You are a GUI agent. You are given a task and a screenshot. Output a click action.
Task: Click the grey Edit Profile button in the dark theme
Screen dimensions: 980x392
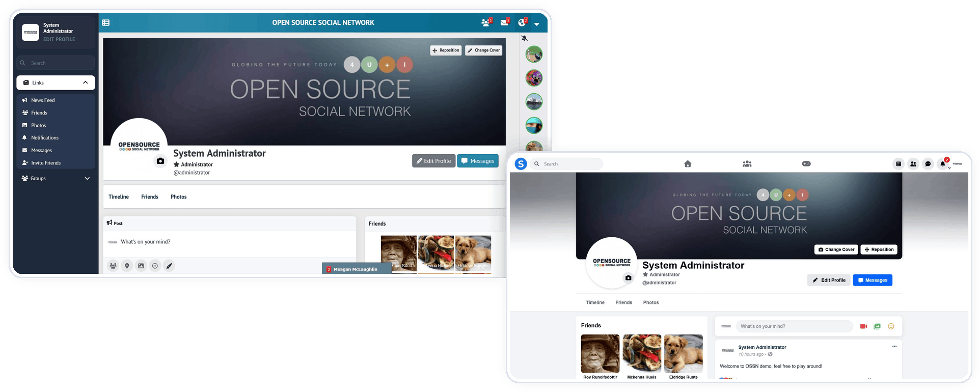point(433,161)
